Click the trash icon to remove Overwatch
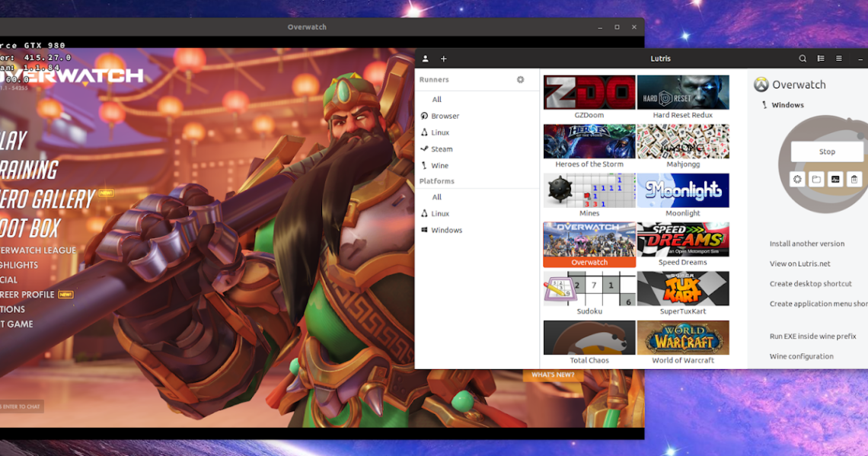The image size is (868, 456). pos(854,179)
